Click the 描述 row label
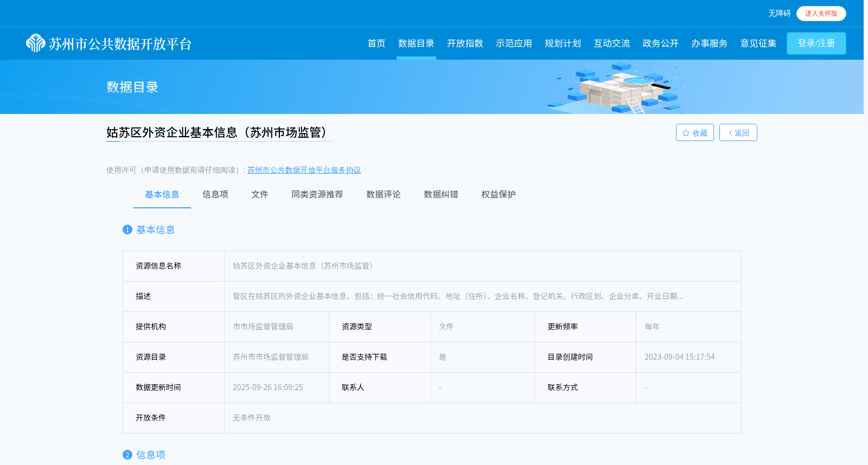Screen dimensions: 868x465 coord(143,296)
